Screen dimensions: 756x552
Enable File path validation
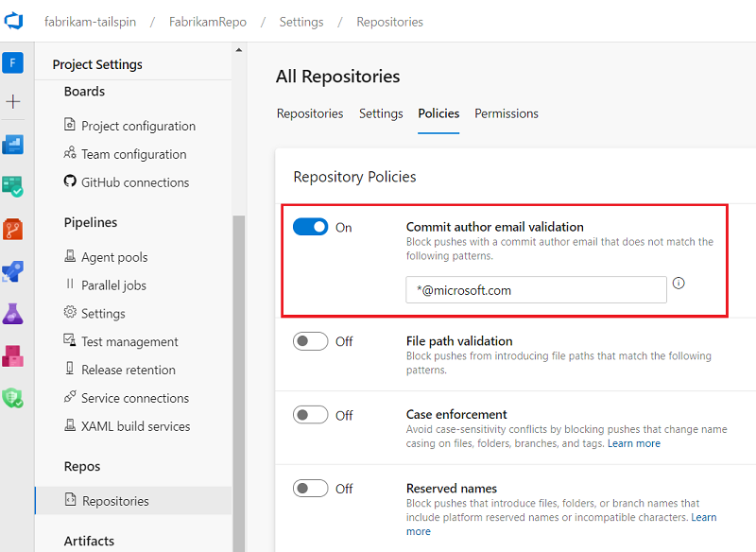(x=313, y=341)
